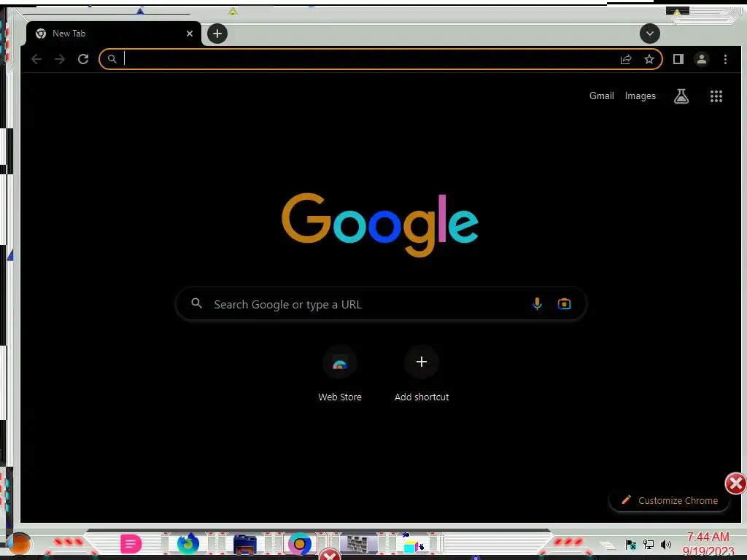The width and height of the screenshot is (747, 560).
Task: Expand the tab search dropdown arrow
Action: pos(649,34)
